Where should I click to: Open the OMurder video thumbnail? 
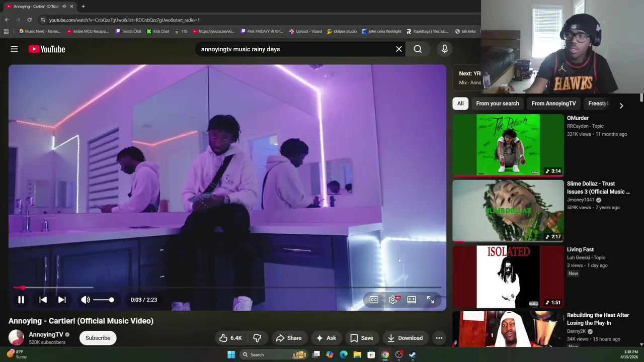pyautogui.click(x=508, y=145)
